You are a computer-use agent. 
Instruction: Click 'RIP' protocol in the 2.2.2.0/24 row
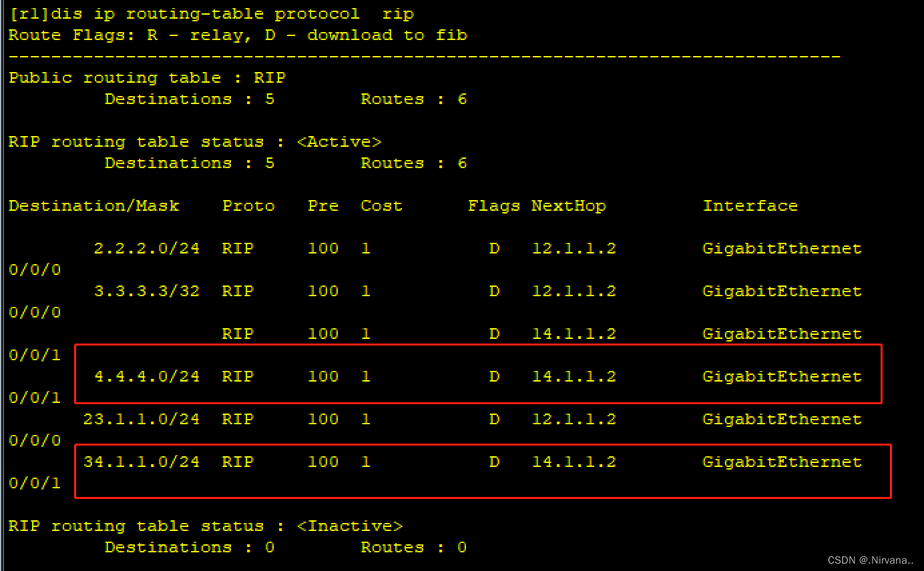[x=238, y=249]
